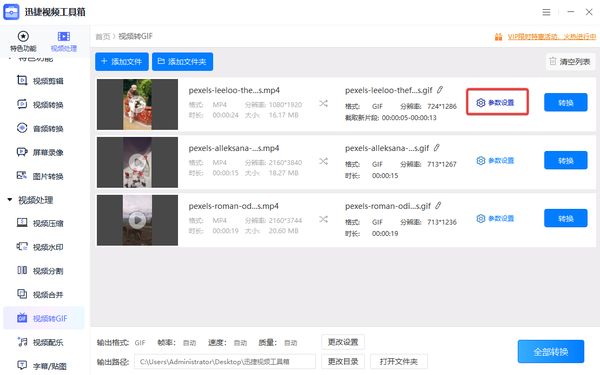Image resolution: width=600 pixels, height=375 pixels.
Task: Open 参数设置 for pexels-leeloo file
Action: point(495,103)
